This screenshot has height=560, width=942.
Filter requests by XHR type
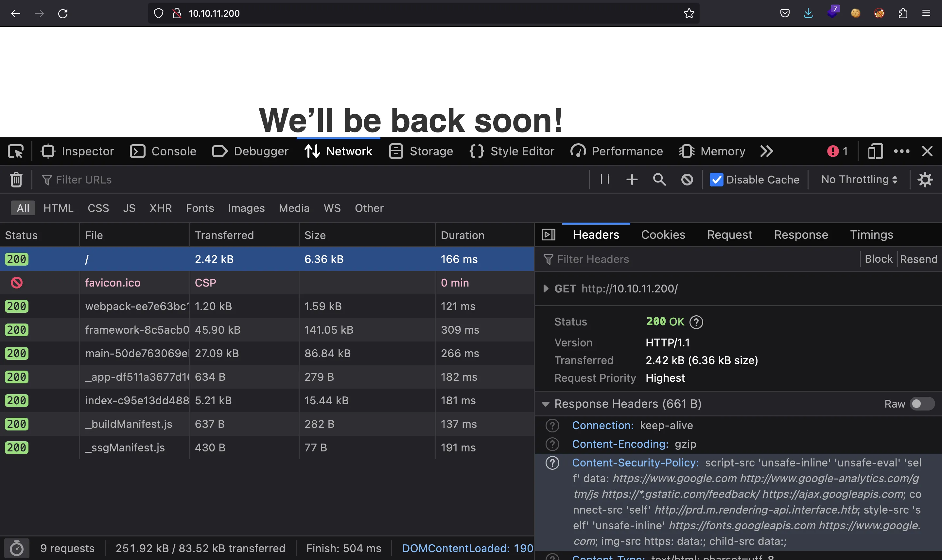coord(161,208)
